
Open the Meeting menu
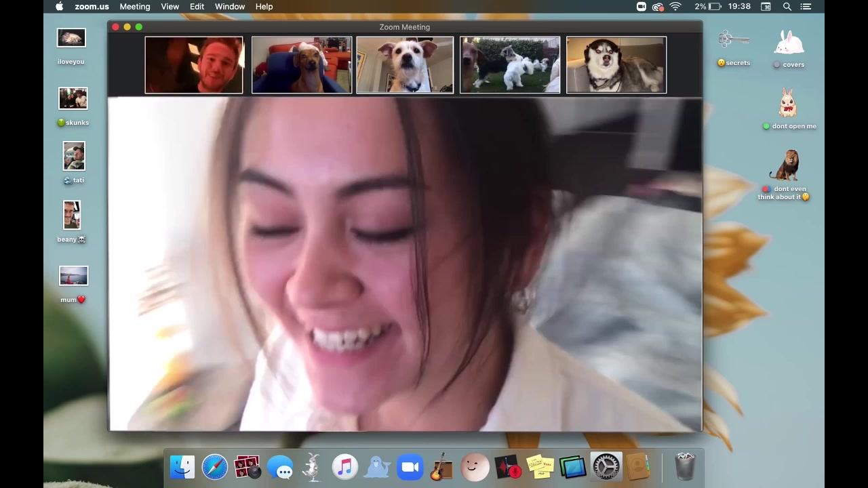[x=134, y=7]
